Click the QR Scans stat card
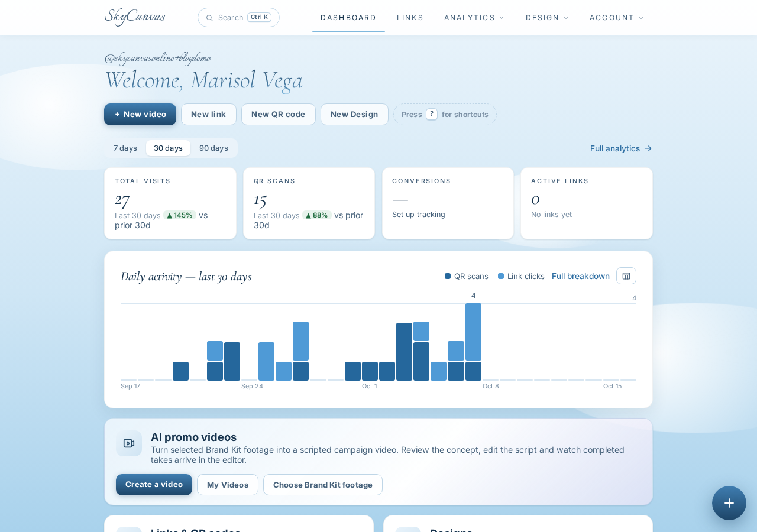The width and height of the screenshot is (757, 532). pos(309,203)
